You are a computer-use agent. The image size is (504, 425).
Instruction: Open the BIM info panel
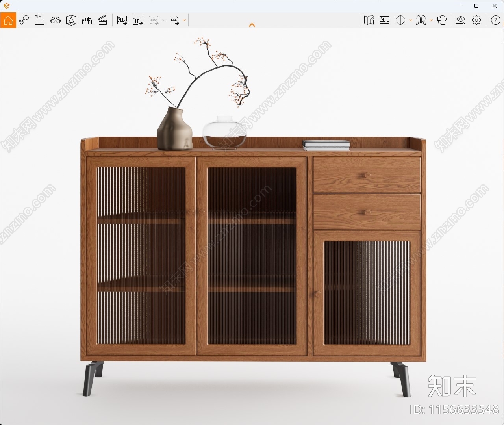pos(39,20)
